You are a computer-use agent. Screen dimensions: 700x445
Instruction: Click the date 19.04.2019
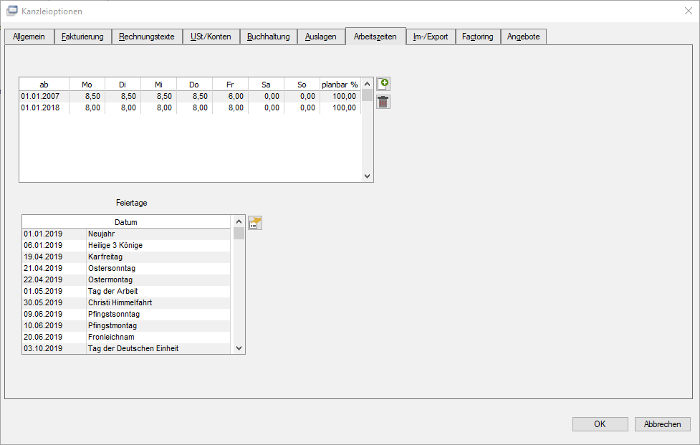[43, 257]
